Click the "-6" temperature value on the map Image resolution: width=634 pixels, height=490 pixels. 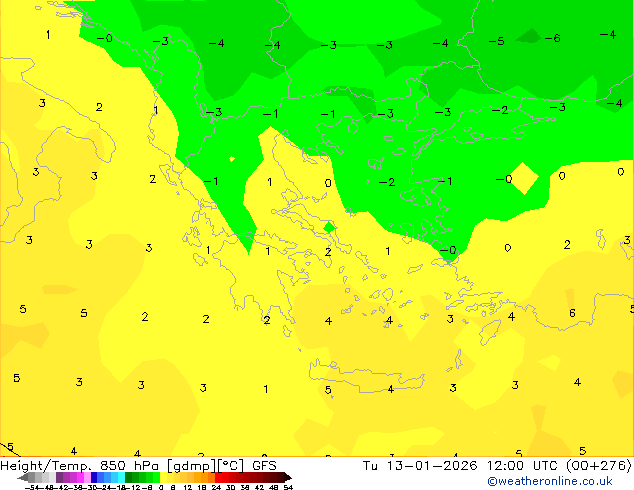pyautogui.click(x=552, y=38)
